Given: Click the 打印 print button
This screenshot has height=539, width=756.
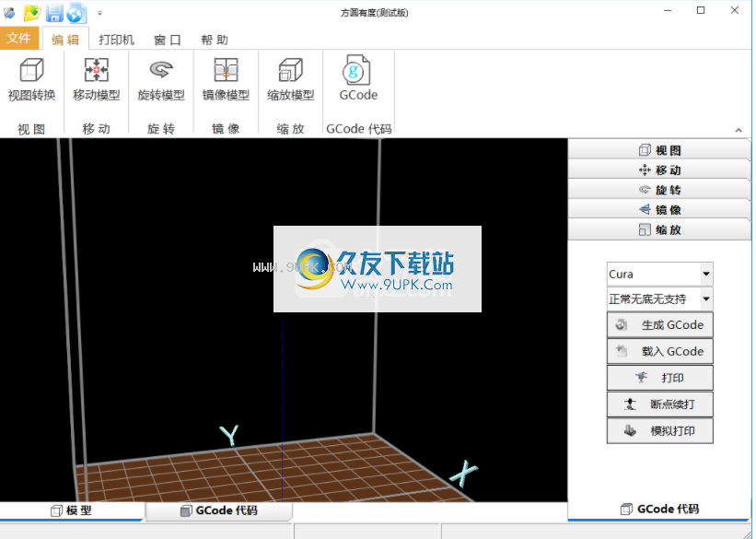Looking at the screenshot, I should pyautogui.click(x=659, y=378).
